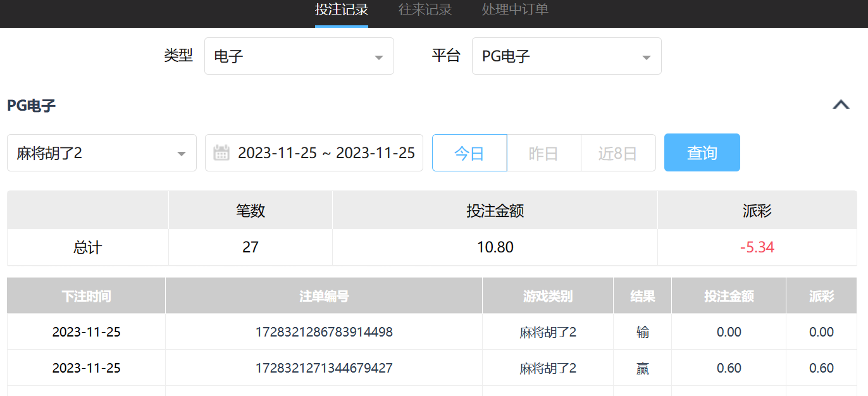This screenshot has width=868, height=396.
Task: Click the total count value 27
Action: click(x=251, y=247)
